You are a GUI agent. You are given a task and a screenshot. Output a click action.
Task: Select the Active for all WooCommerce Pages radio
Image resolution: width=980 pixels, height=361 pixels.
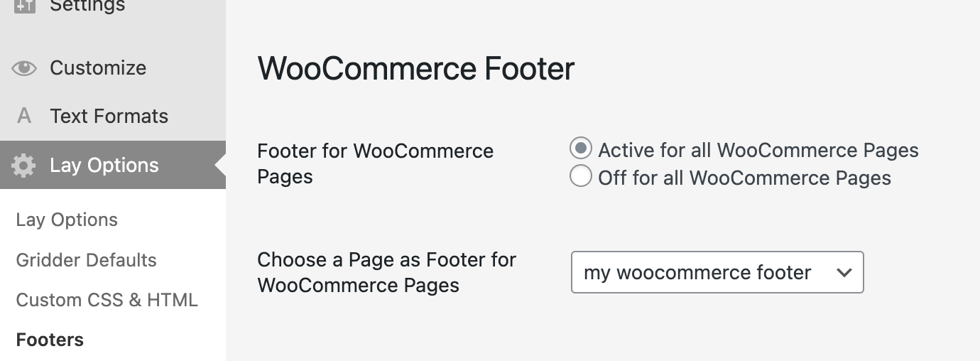click(x=581, y=149)
